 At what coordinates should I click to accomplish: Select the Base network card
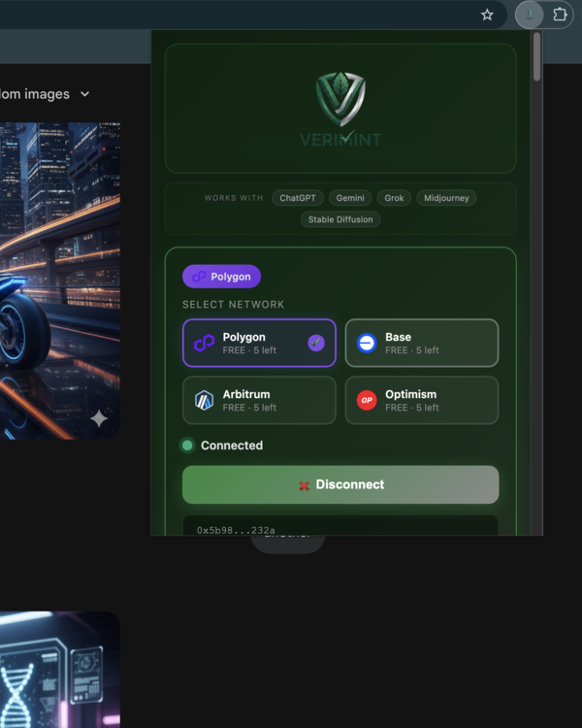pyautogui.click(x=422, y=343)
